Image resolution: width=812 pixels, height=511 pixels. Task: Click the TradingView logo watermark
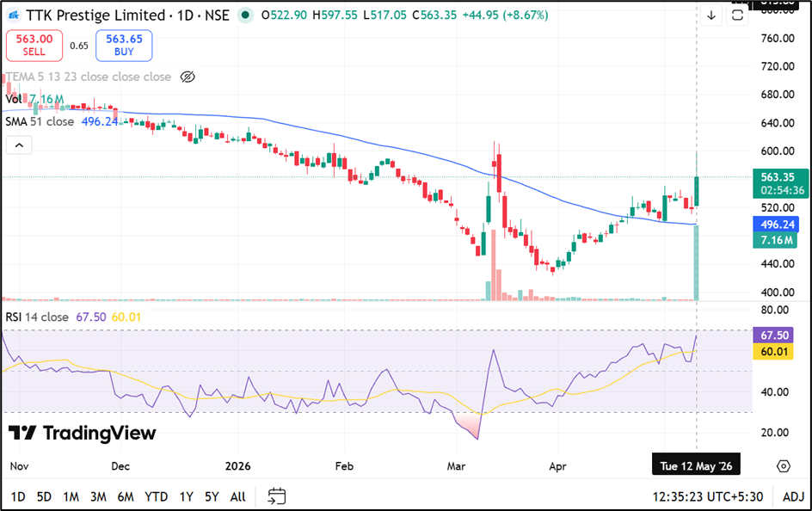click(83, 433)
